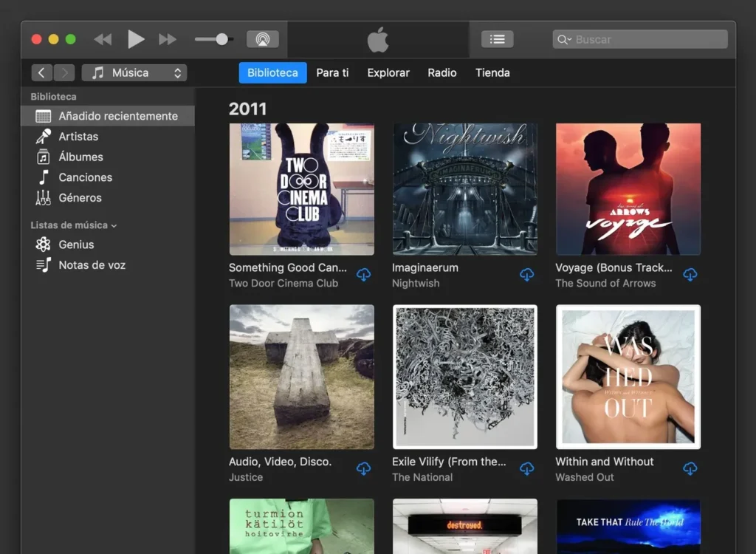Viewport: 756px width, 554px height.
Task: Open the AirPlay output menu
Action: [262, 39]
